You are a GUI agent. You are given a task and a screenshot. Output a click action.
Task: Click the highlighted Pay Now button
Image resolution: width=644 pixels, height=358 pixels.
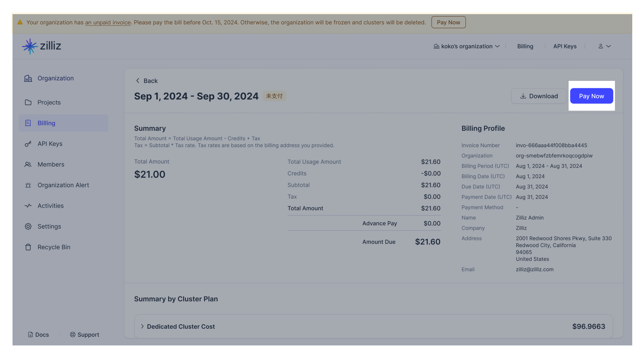point(592,96)
